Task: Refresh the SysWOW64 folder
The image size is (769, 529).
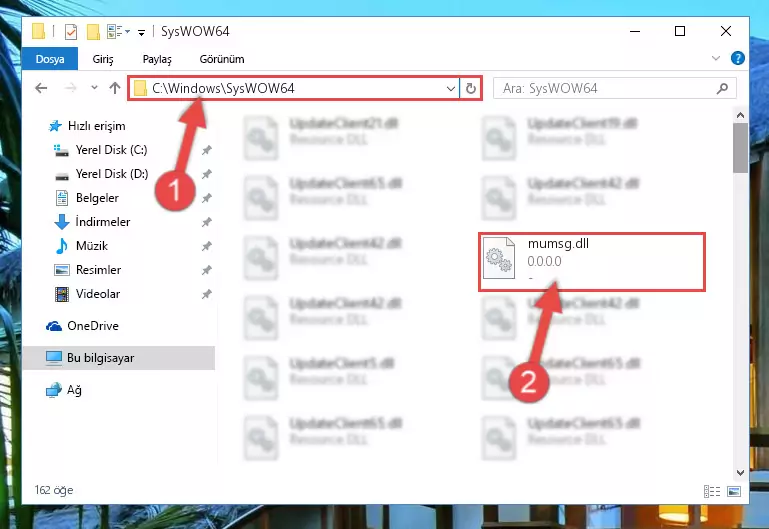Action: point(471,89)
